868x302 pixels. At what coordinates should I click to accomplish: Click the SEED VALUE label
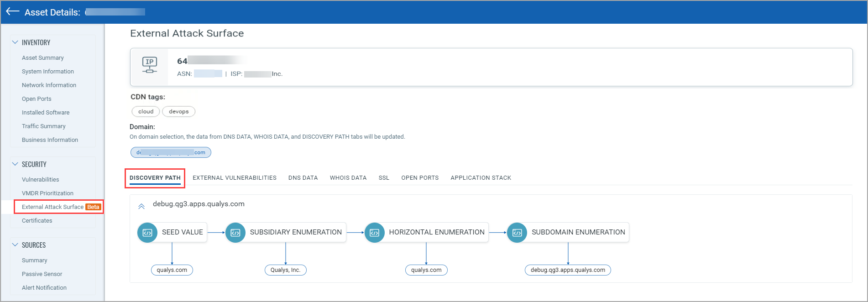(x=183, y=232)
